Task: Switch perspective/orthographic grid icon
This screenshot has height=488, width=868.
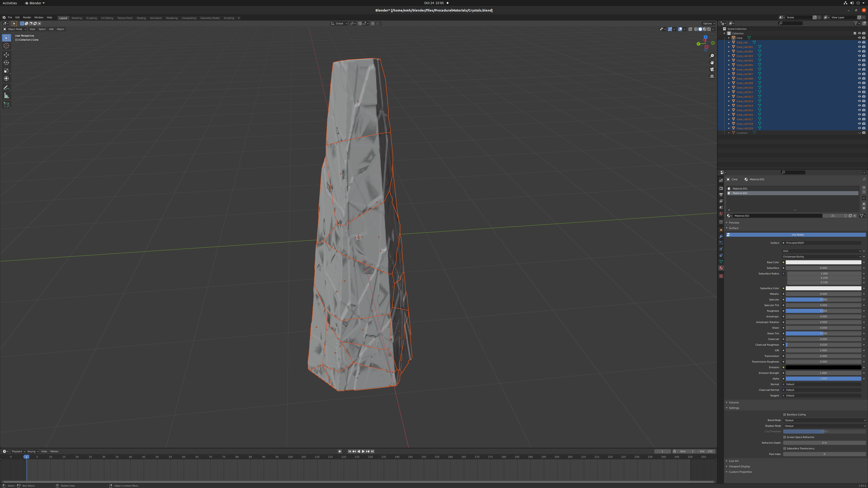Action: coord(712,76)
